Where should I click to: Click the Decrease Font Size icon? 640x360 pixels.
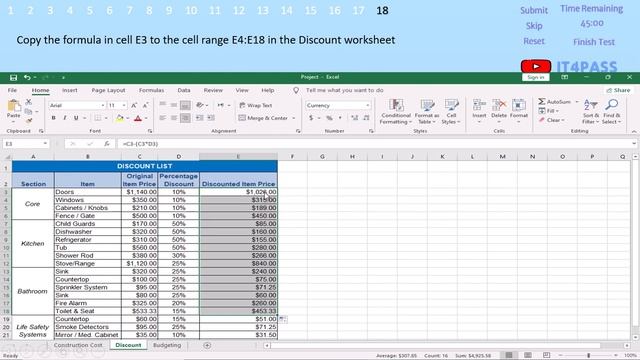(x=145, y=105)
